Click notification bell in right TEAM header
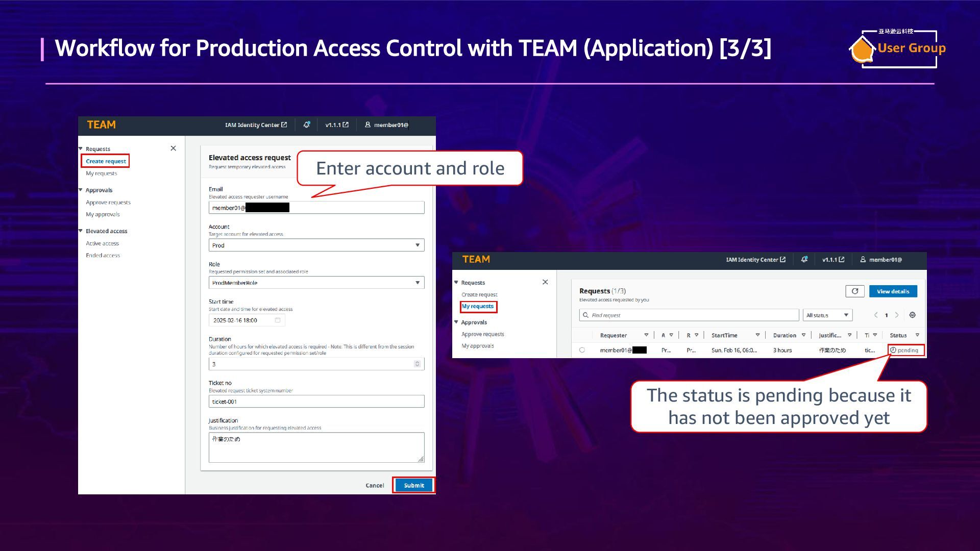 804,260
